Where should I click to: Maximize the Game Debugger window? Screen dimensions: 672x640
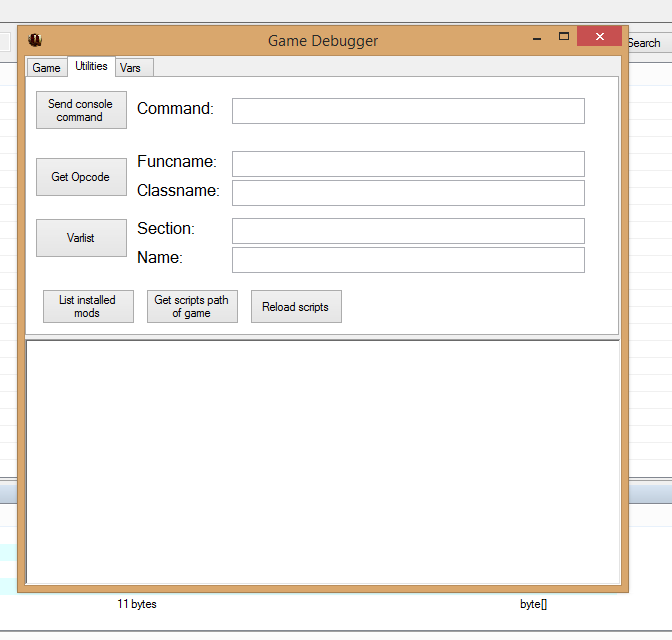click(x=564, y=37)
